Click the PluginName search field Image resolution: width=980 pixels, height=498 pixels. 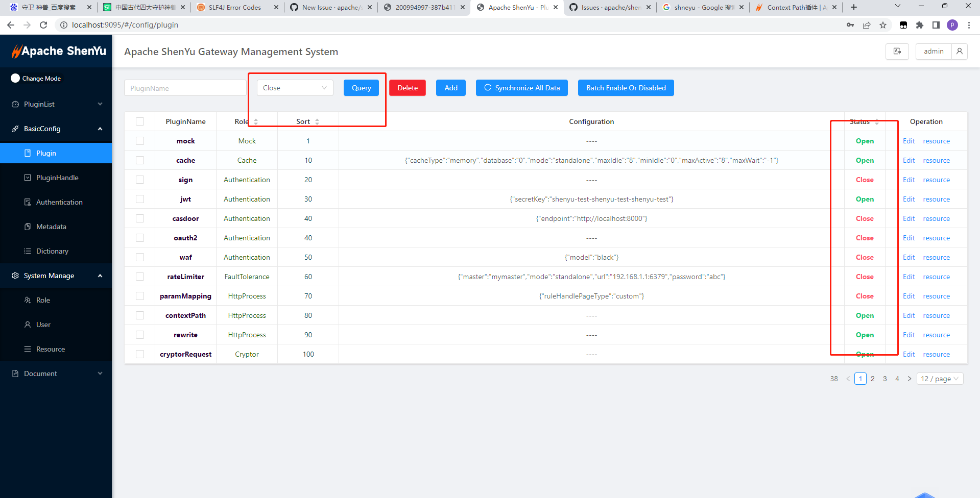pos(185,88)
